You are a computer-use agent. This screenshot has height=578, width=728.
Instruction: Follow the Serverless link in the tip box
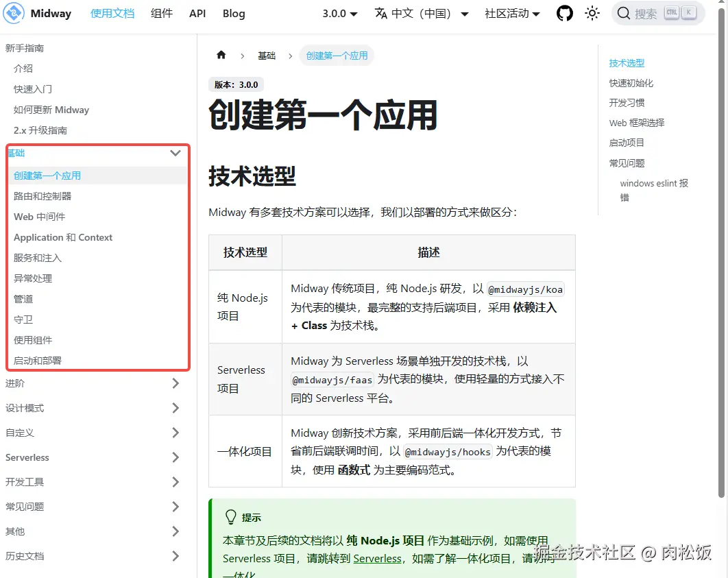click(x=377, y=559)
